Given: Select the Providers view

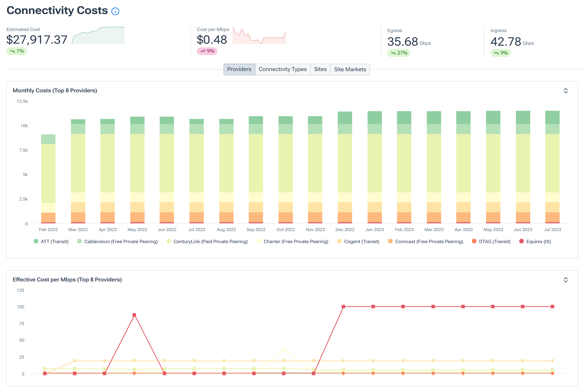Looking at the screenshot, I should (239, 69).
